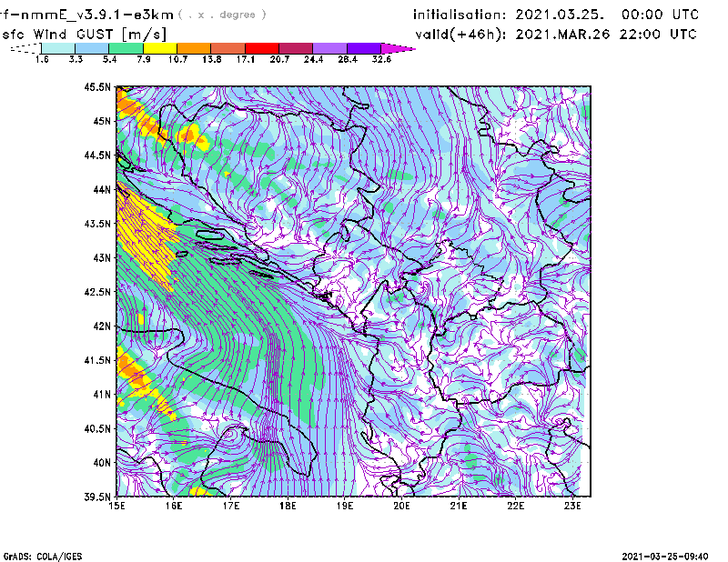Click the '40.5N' latitude label
The height and width of the screenshot is (562, 728).
click(97, 429)
